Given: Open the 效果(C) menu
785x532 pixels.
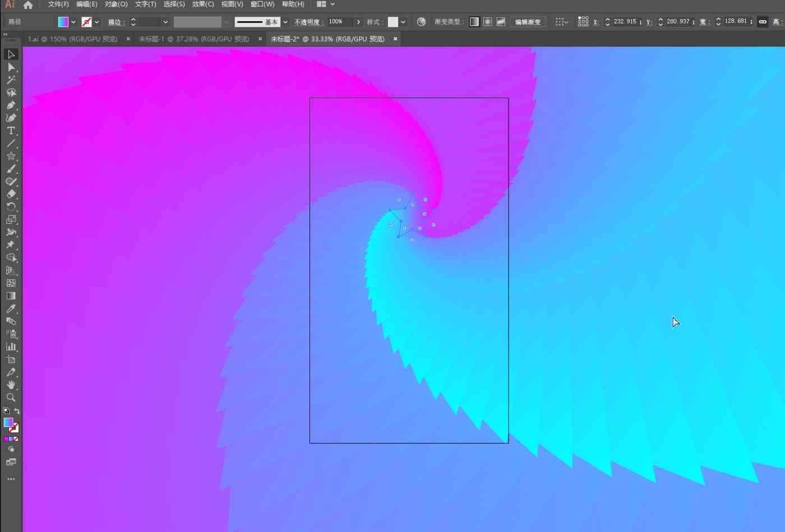Looking at the screenshot, I should click(203, 4).
